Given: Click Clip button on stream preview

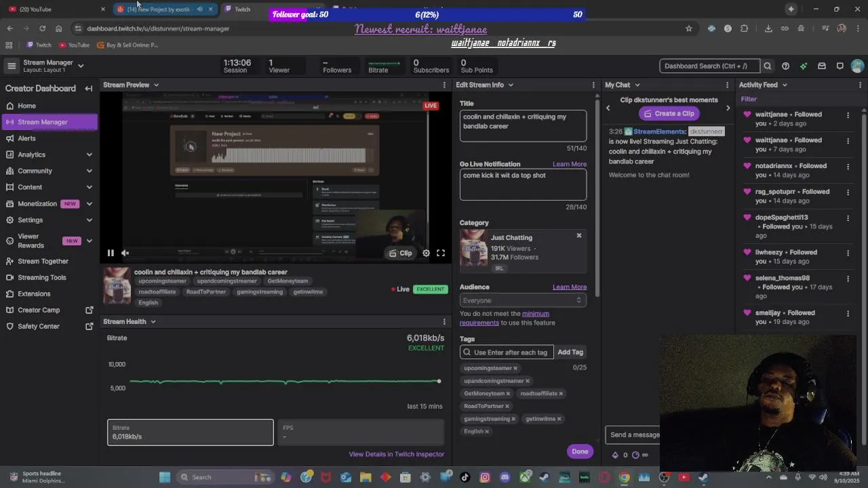Looking at the screenshot, I should pyautogui.click(x=400, y=253).
